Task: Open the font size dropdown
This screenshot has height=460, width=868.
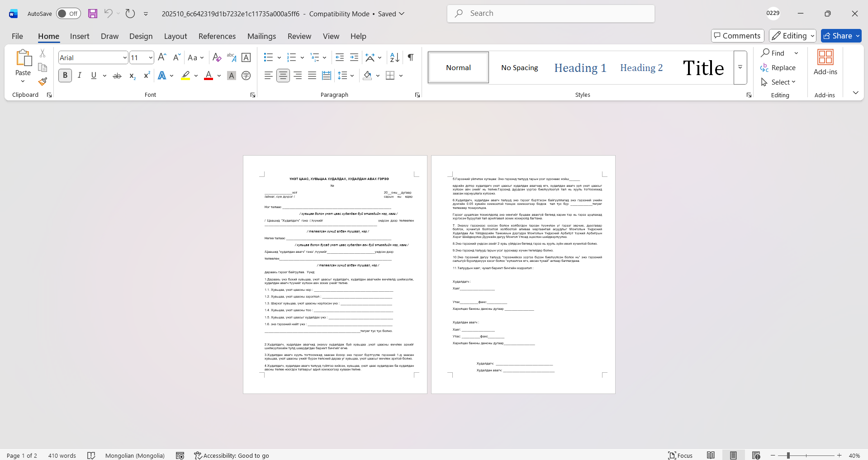Action: click(x=150, y=57)
